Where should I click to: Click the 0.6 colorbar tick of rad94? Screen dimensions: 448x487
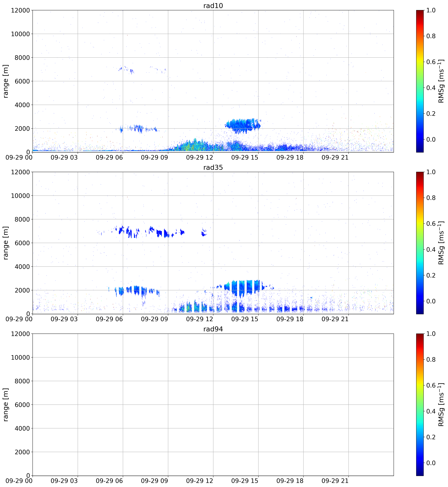click(431, 385)
